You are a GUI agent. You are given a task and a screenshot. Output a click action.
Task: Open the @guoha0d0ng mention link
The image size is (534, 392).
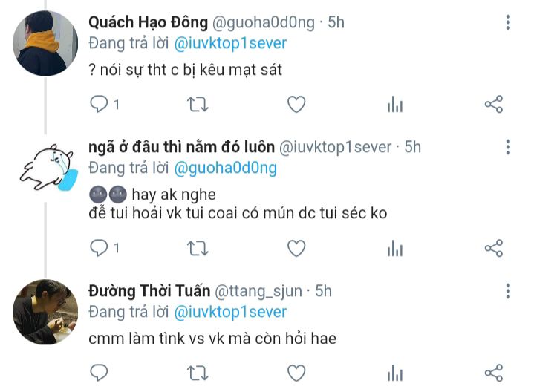point(226,169)
